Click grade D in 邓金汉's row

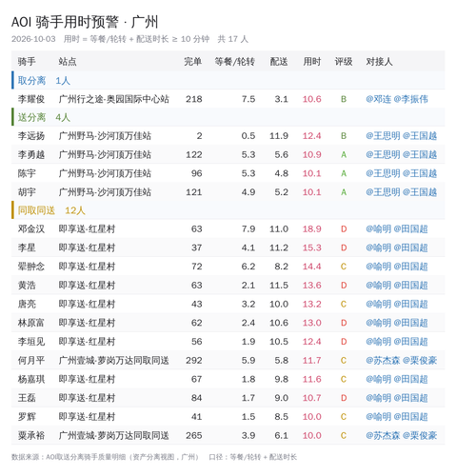point(344,228)
